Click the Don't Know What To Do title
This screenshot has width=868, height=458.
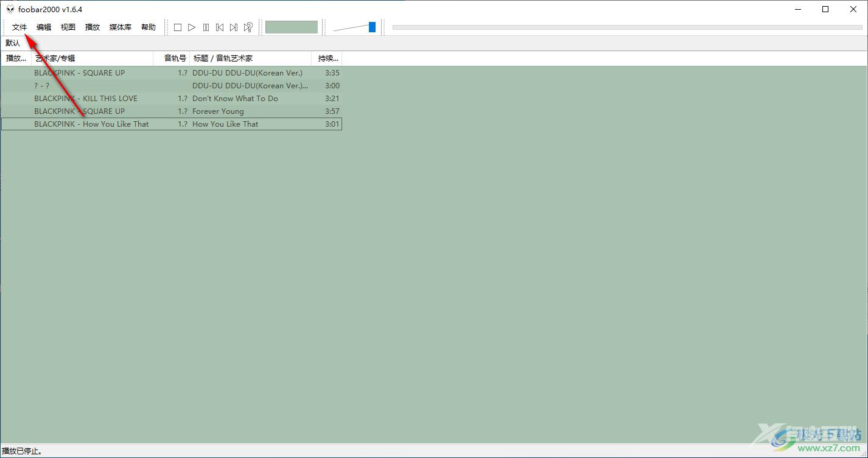click(x=235, y=99)
